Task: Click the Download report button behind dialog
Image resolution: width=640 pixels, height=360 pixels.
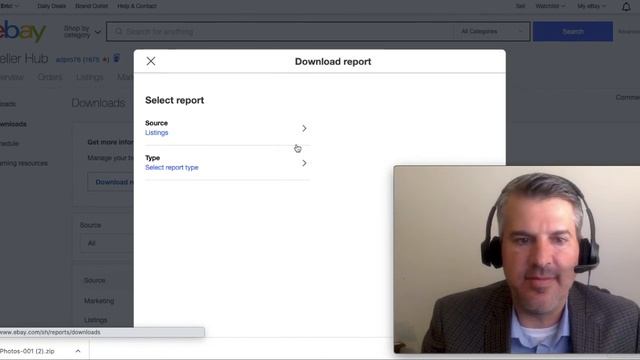Action: (111, 182)
